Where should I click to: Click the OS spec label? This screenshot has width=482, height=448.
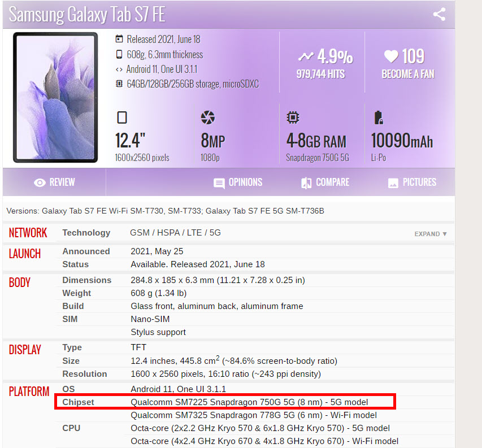pos(68,389)
